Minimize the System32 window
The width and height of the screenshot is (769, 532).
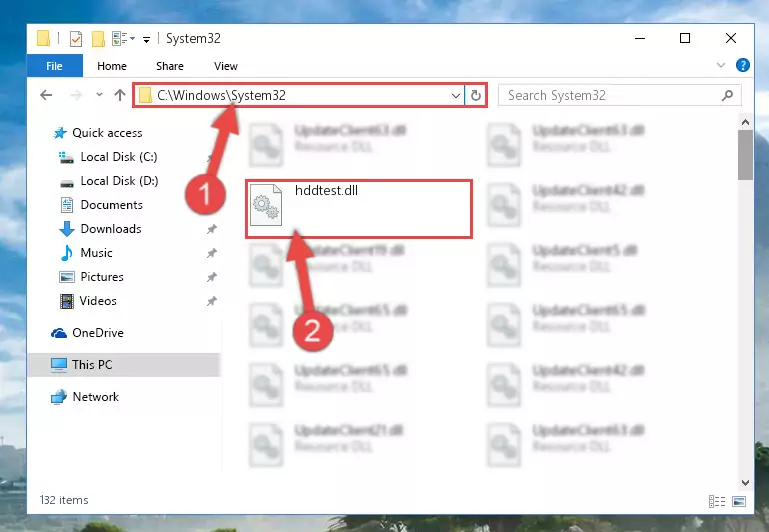640,38
